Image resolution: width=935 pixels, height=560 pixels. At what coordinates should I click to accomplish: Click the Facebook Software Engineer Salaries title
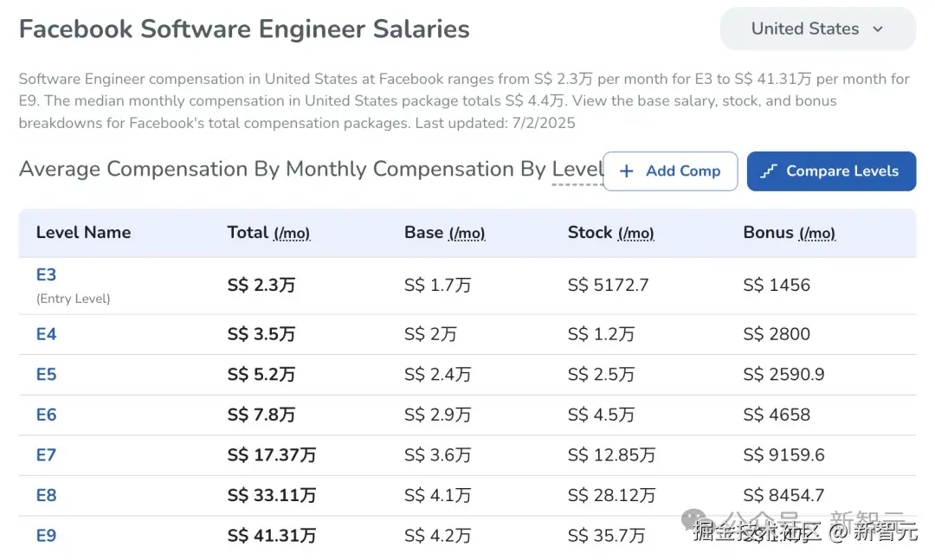pyautogui.click(x=244, y=29)
